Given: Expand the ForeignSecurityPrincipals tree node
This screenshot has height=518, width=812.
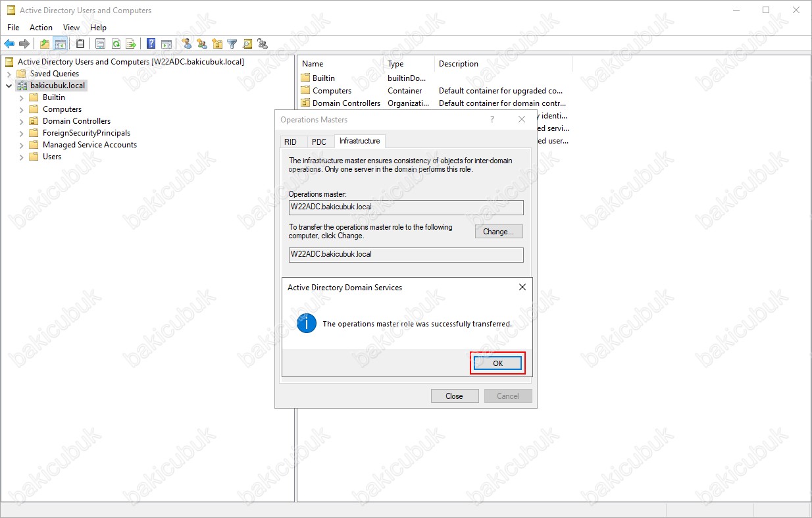Looking at the screenshot, I should (22, 133).
